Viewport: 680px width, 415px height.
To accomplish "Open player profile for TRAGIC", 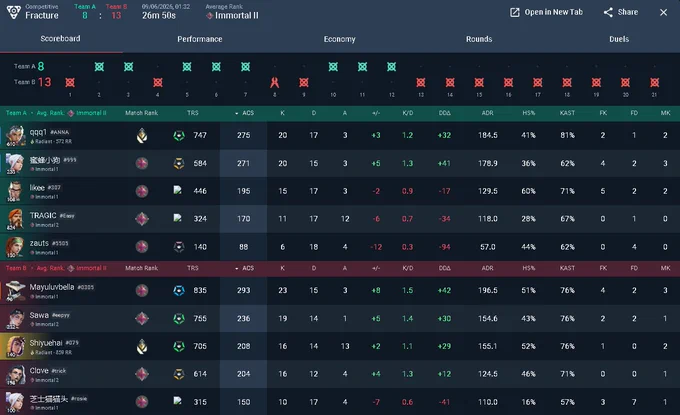I will (x=43, y=216).
